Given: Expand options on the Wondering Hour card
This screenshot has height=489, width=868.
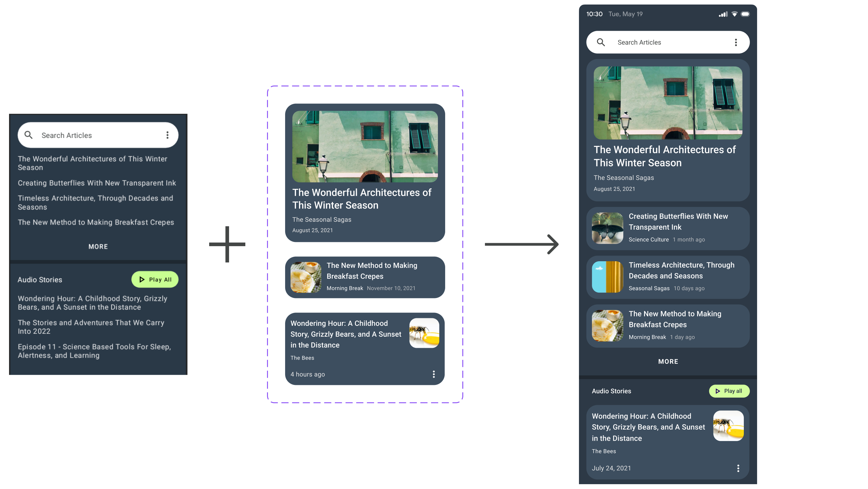Looking at the screenshot, I should point(433,374).
